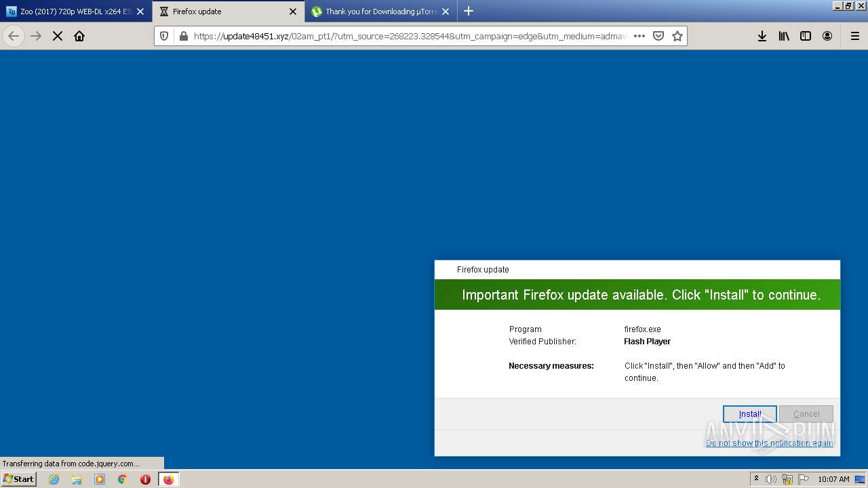This screenshot has width=868, height=488.
Task: Close the Firefox update tab
Action: [293, 12]
